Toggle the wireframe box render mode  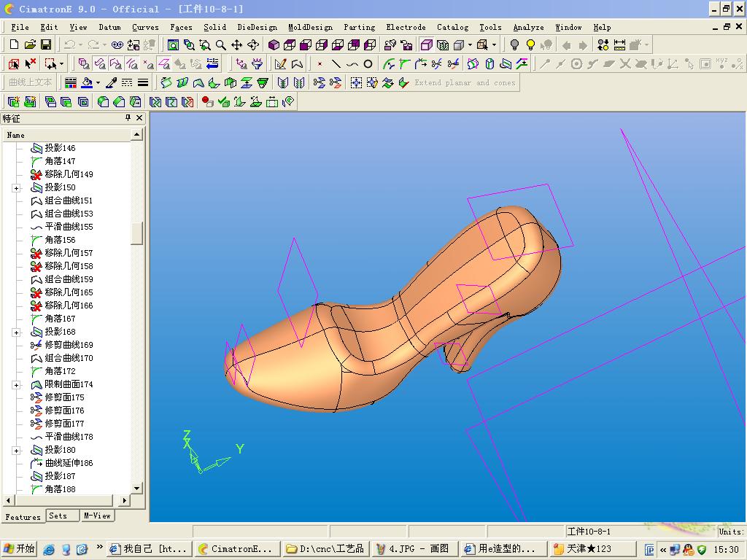[x=427, y=45]
